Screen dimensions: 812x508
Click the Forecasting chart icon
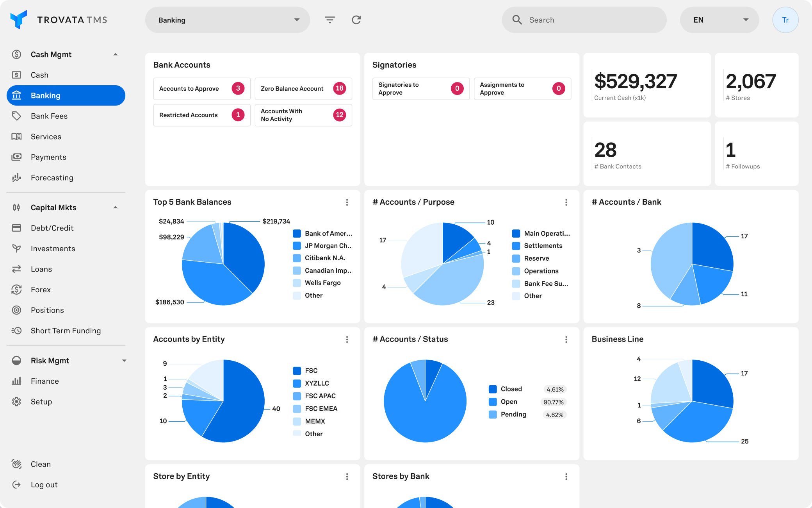coord(16,177)
